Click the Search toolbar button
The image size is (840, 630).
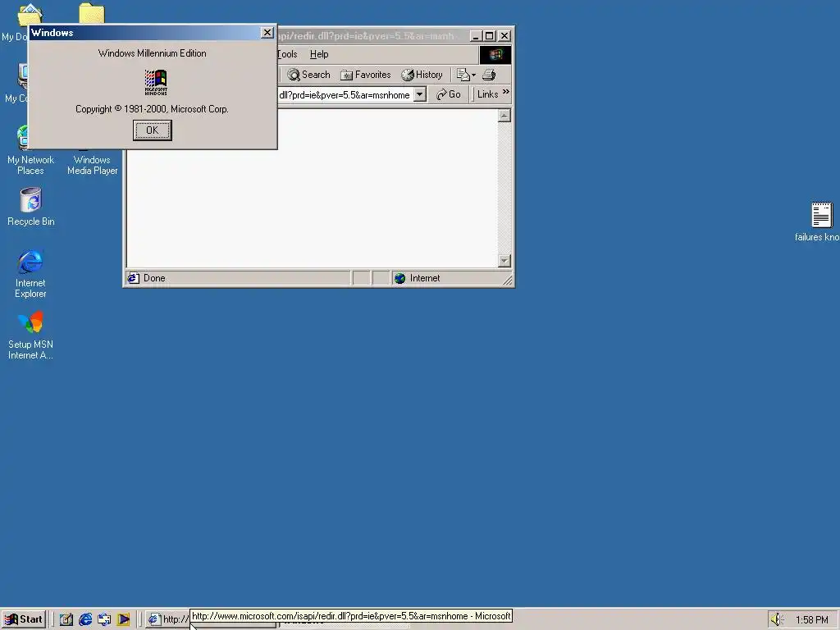click(x=308, y=75)
